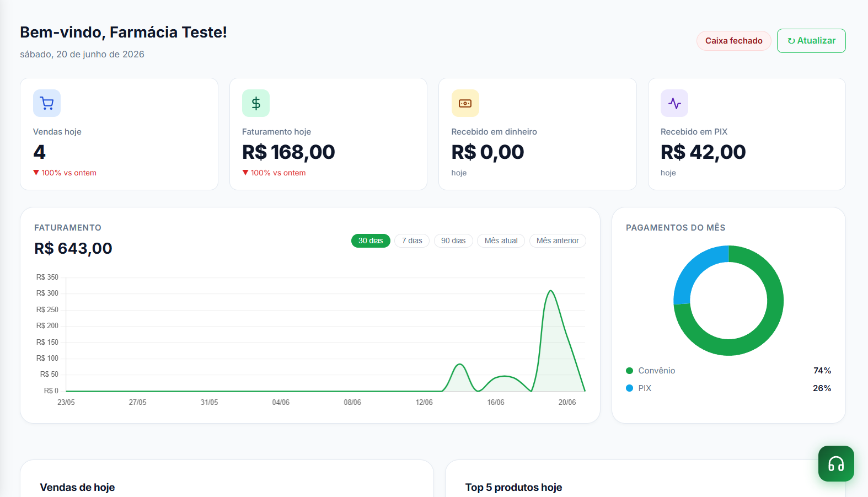Switch chart to 90 dias

coord(453,241)
